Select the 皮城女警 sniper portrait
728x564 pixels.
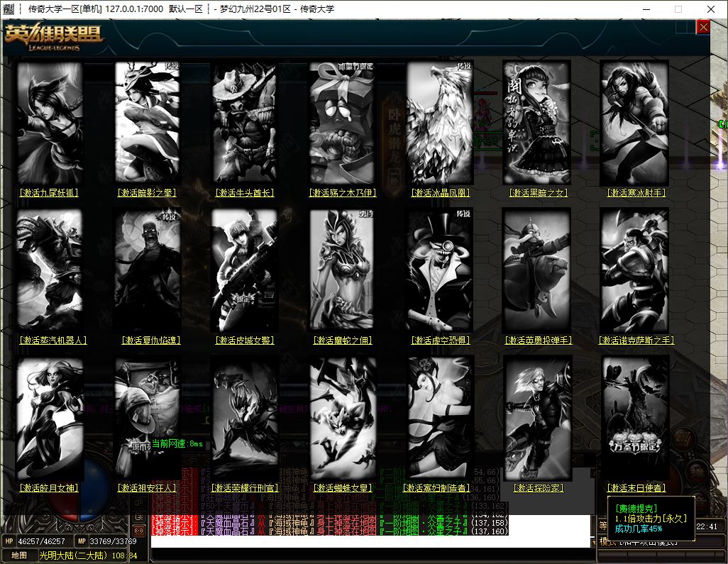(x=245, y=270)
